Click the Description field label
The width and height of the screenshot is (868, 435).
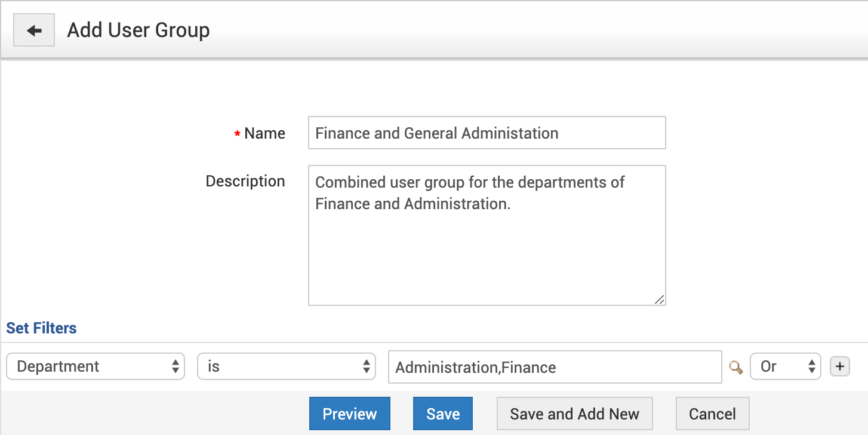(245, 181)
